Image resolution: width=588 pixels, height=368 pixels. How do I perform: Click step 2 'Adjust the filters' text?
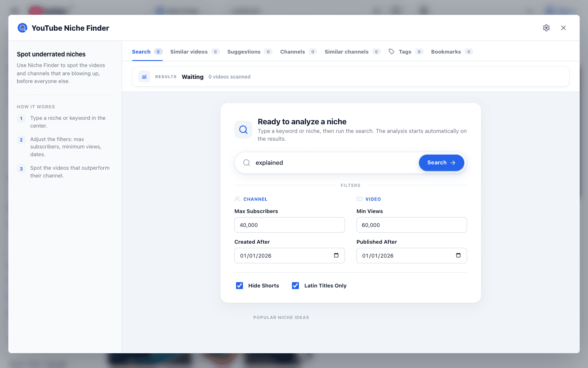tap(66, 147)
